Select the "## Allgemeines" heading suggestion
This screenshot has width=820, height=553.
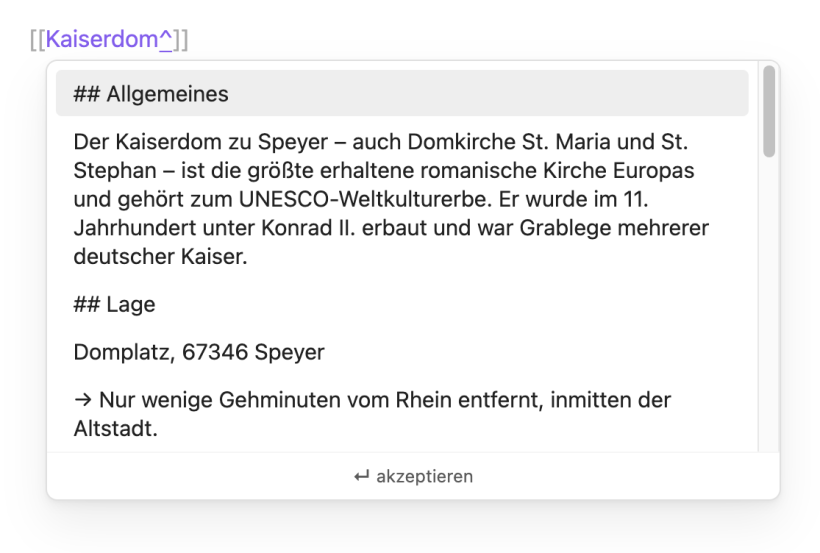[x=402, y=93]
